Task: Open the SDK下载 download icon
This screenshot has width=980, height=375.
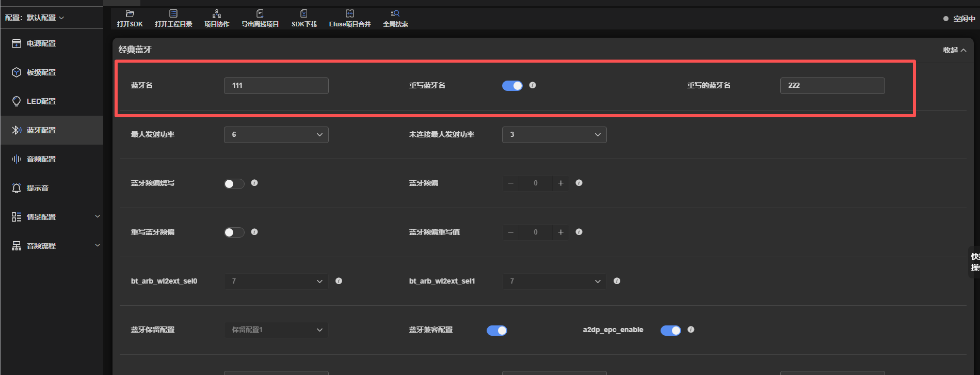Action: pyautogui.click(x=304, y=13)
